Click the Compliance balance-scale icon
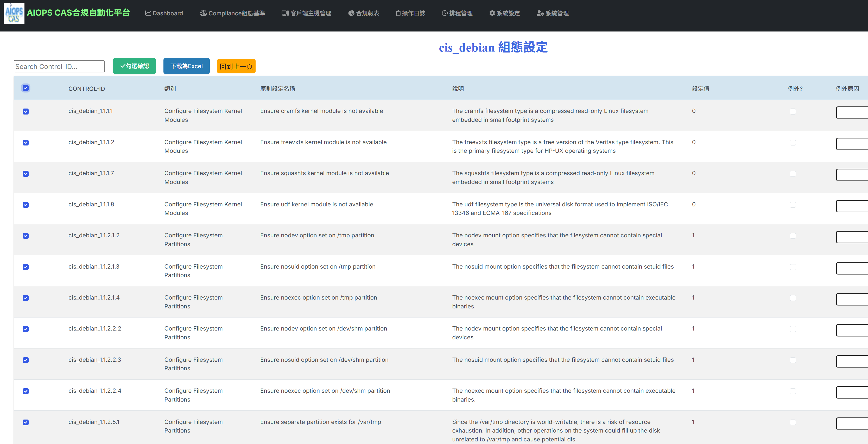Screen dimensions: 868x444 click(x=203, y=13)
